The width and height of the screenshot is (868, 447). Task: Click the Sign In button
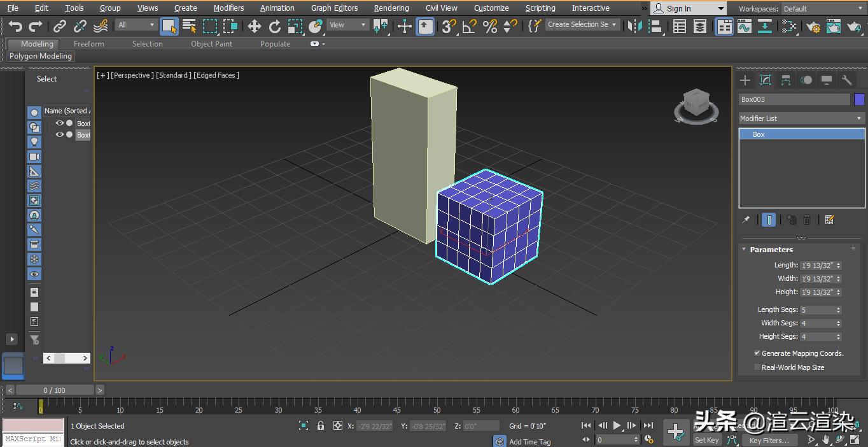681,8
